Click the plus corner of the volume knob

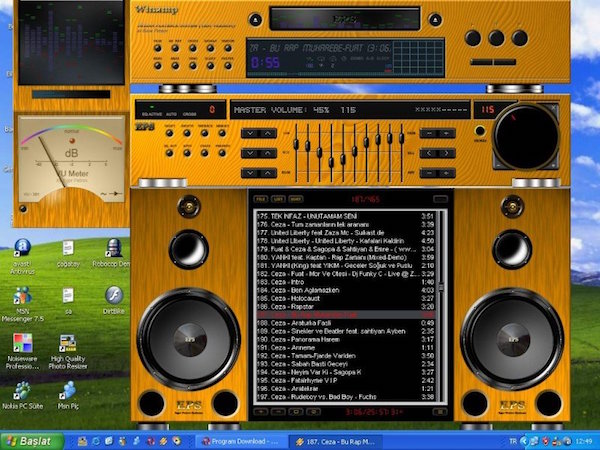click(554, 166)
